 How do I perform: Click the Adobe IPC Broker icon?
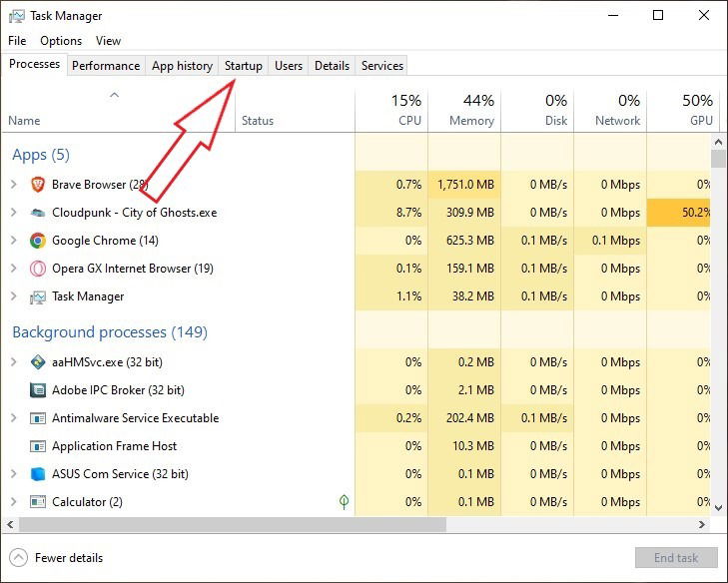point(38,390)
